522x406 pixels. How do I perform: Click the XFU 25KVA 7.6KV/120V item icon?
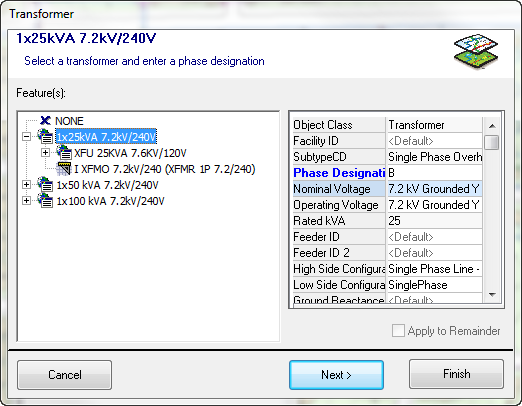[x=64, y=153]
